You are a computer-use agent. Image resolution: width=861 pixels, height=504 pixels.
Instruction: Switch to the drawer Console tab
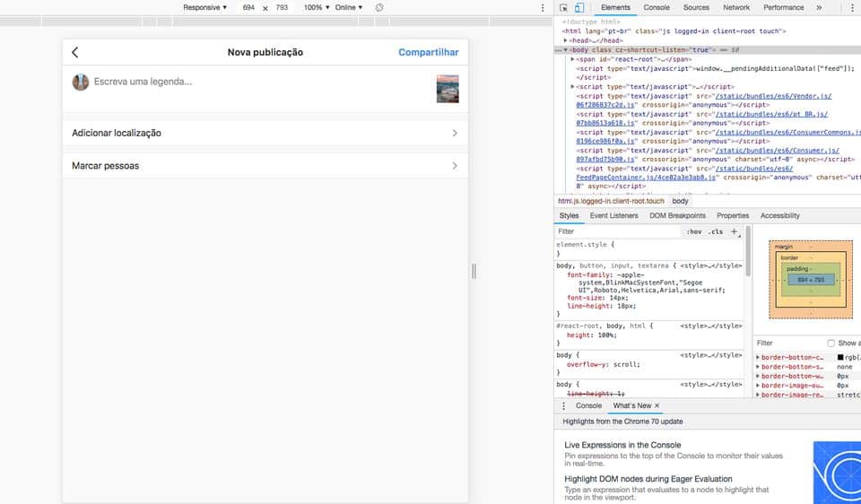588,405
